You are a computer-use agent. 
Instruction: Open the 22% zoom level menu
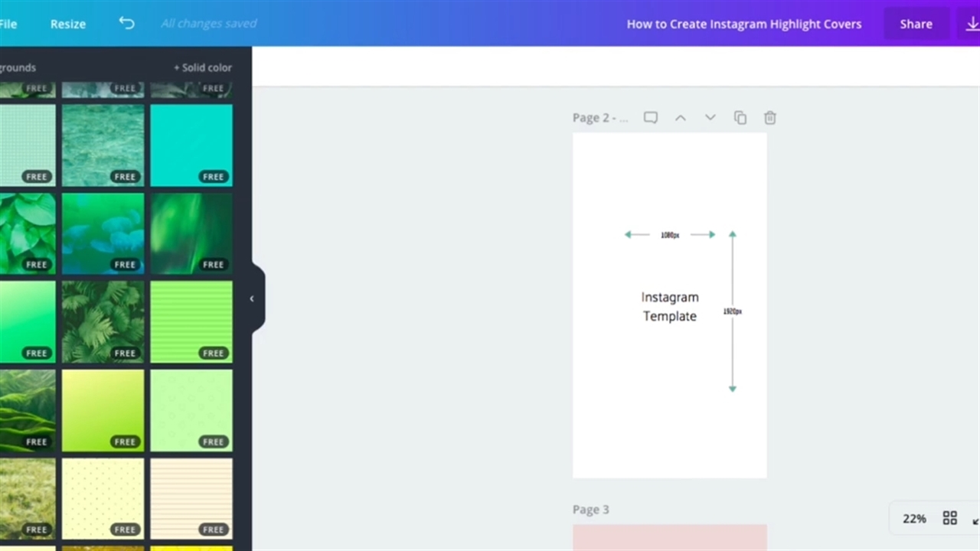[913, 518]
